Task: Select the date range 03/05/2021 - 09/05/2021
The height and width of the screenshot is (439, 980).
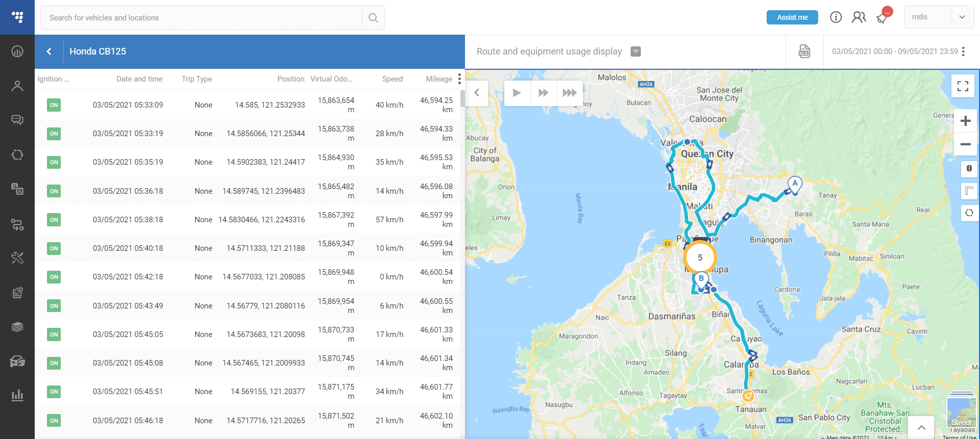Action: tap(895, 51)
